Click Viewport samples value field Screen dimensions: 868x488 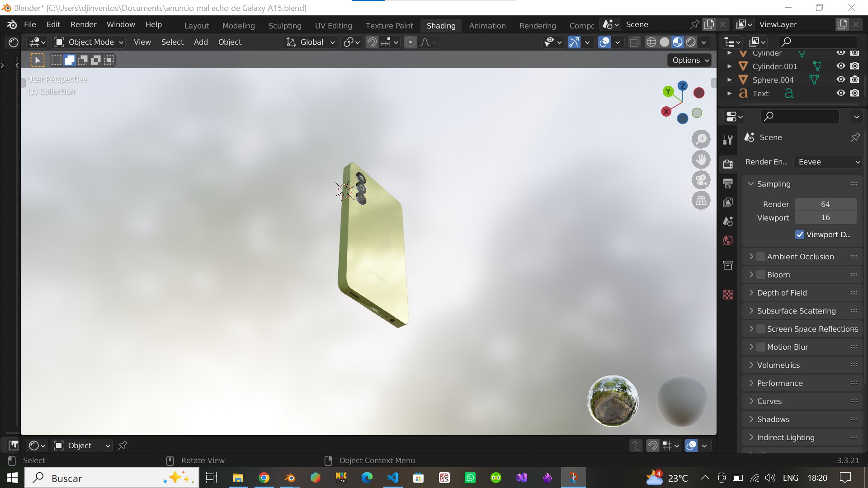pos(826,217)
